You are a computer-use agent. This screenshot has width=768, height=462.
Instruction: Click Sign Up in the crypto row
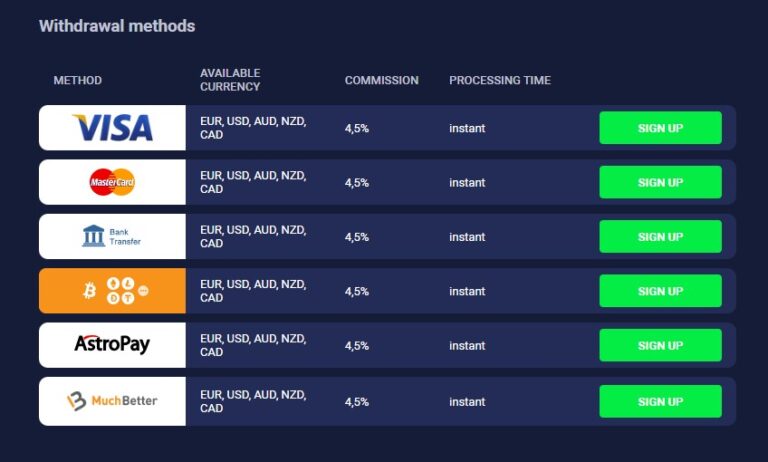(660, 291)
